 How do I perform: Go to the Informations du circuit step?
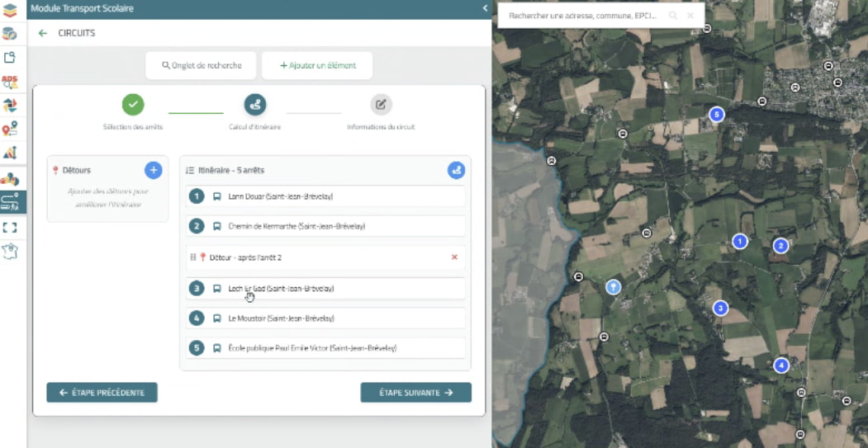[380, 105]
